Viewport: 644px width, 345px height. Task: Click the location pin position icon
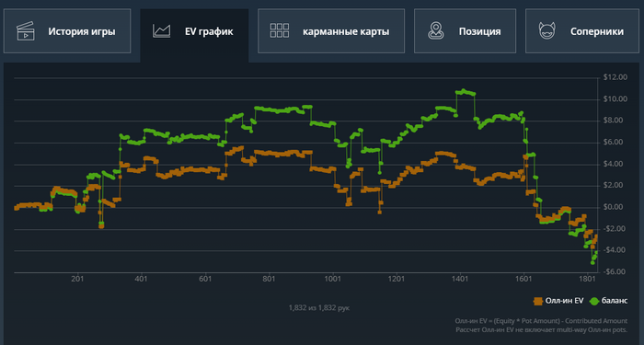click(x=435, y=31)
